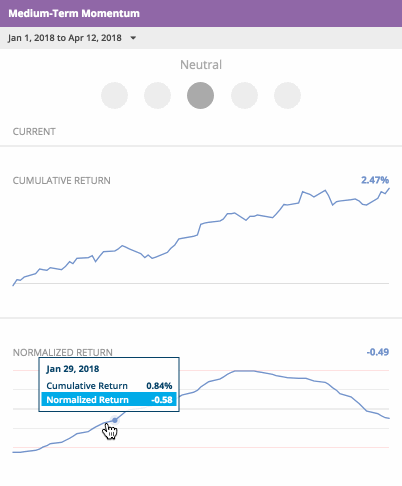Viewport: 402px width, 486px height.
Task: Click the Cumulative Return tooltip row
Action: pyautogui.click(x=109, y=386)
